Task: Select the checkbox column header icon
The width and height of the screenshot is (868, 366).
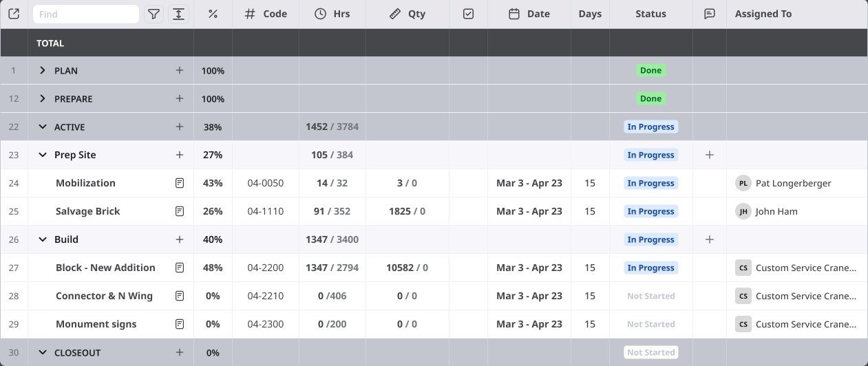Action: point(469,14)
